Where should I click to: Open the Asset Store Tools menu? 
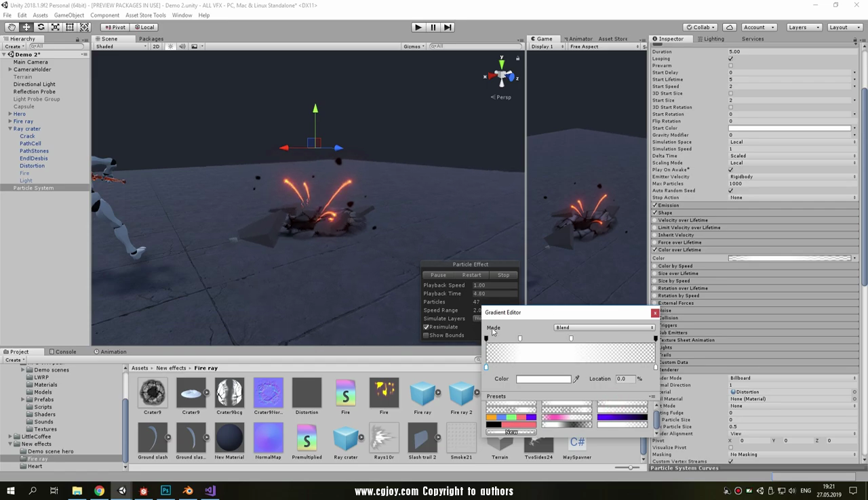click(x=145, y=15)
